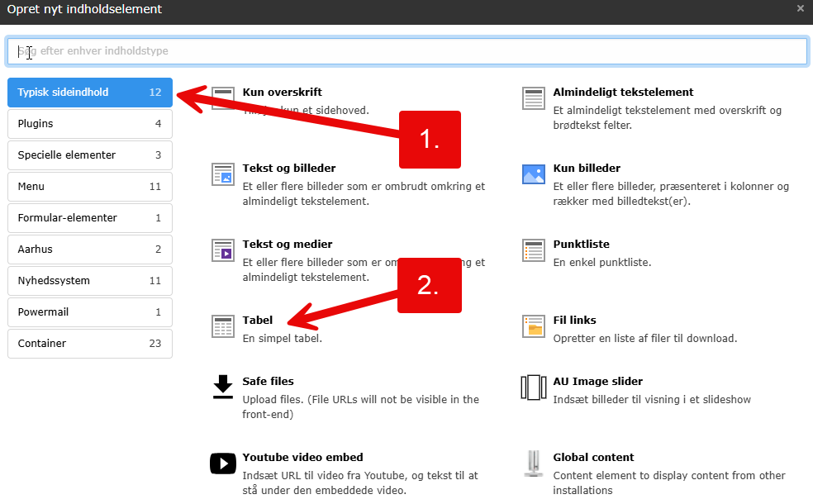Switch to the Plugins tab
Image resolution: width=813 pixels, height=504 pixels.
tap(89, 124)
